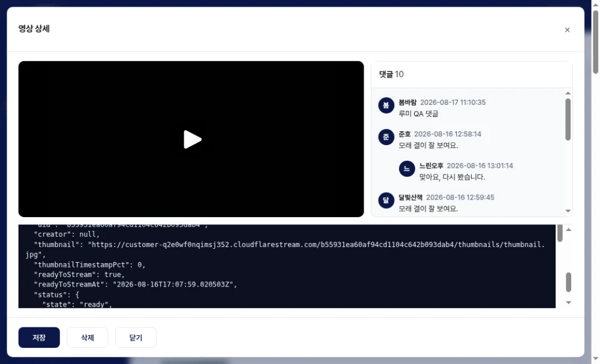Click the 닫기 button
Viewport: 600px width, 364px height.
(x=136, y=337)
